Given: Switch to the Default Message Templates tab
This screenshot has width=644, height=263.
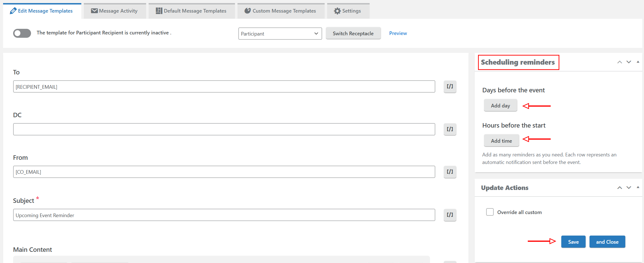Looking at the screenshot, I should point(192,11).
